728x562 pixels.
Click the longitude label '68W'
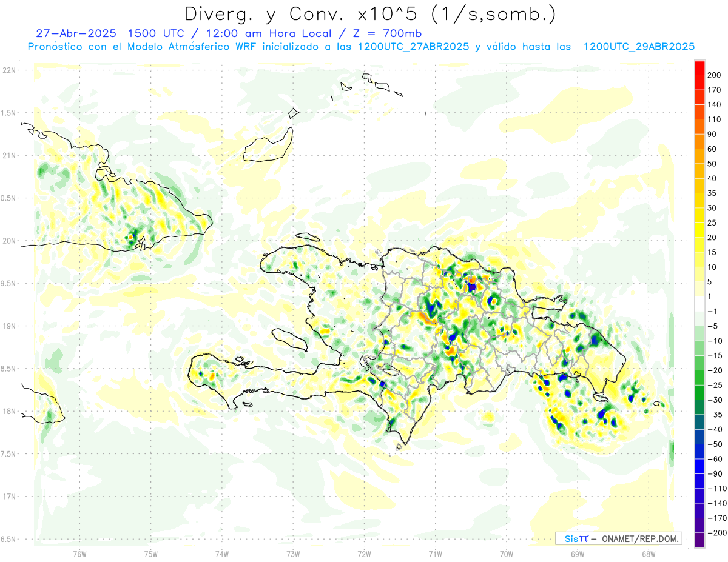pyautogui.click(x=649, y=554)
